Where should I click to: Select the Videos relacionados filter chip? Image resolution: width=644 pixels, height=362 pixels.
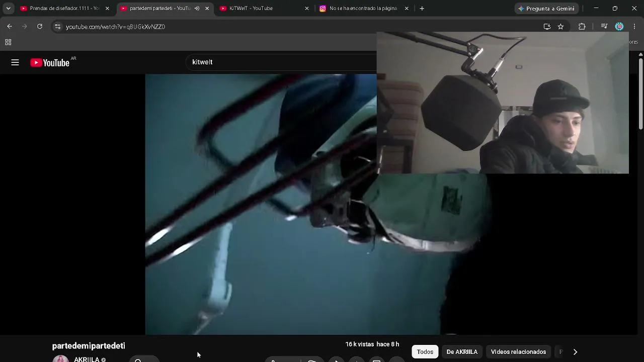[518, 352]
